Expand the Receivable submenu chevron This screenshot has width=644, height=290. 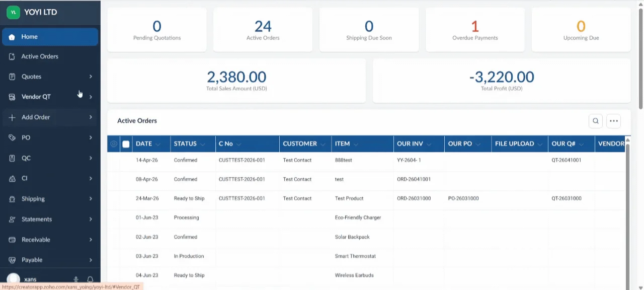(x=91, y=240)
